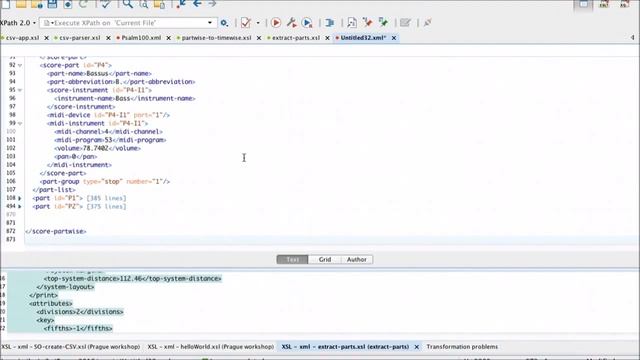
Task: Collapse the score-instrument fold at line 95
Action: pyautogui.click(x=20, y=90)
